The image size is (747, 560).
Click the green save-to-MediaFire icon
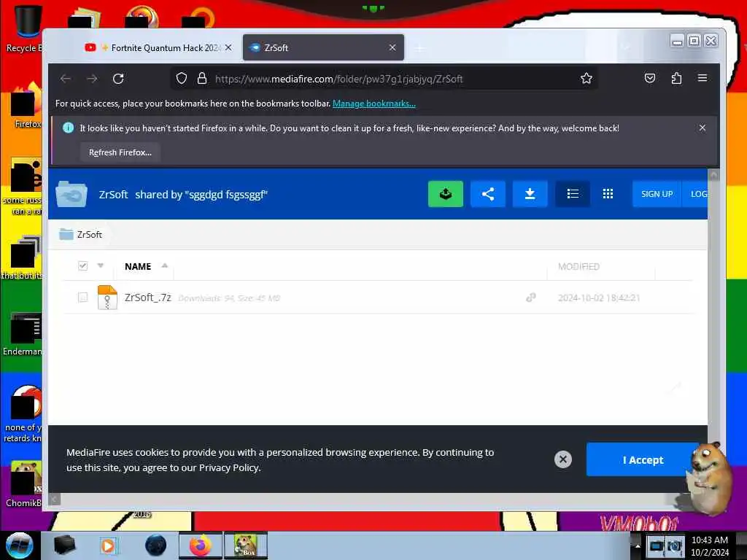click(x=446, y=194)
